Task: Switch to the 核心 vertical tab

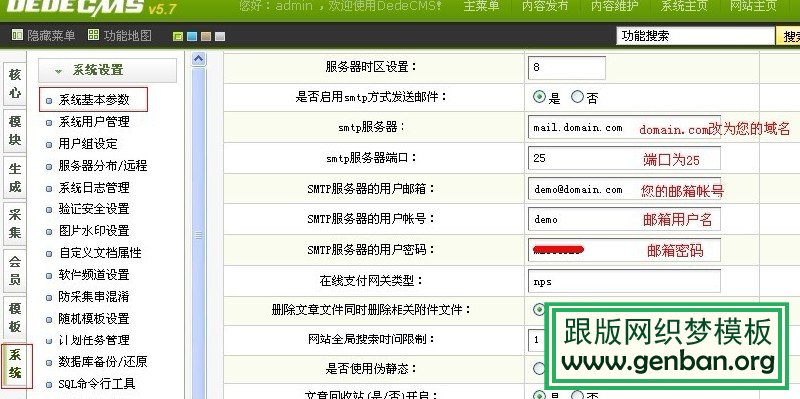Action: (x=15, y=84)
